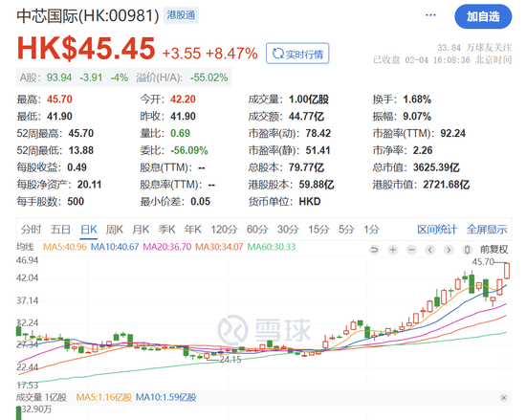Click the volume MA5:1.16亿股 label
This screenshot has width=526, height=420.
point(103,398)
